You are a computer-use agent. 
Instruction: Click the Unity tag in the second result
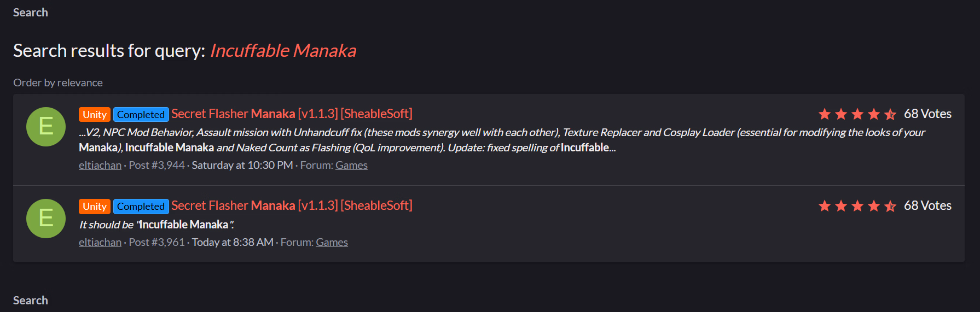[x=95, y=207]
